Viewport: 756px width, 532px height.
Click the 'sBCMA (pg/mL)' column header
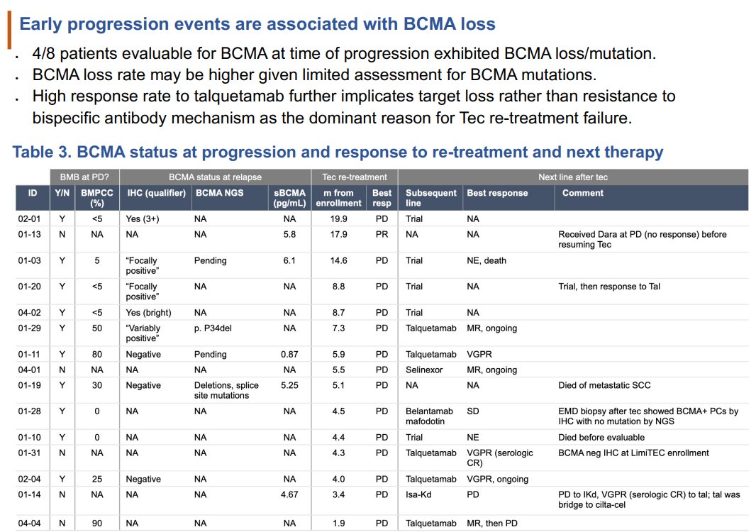pyautogui.click(x=289, y=198)
